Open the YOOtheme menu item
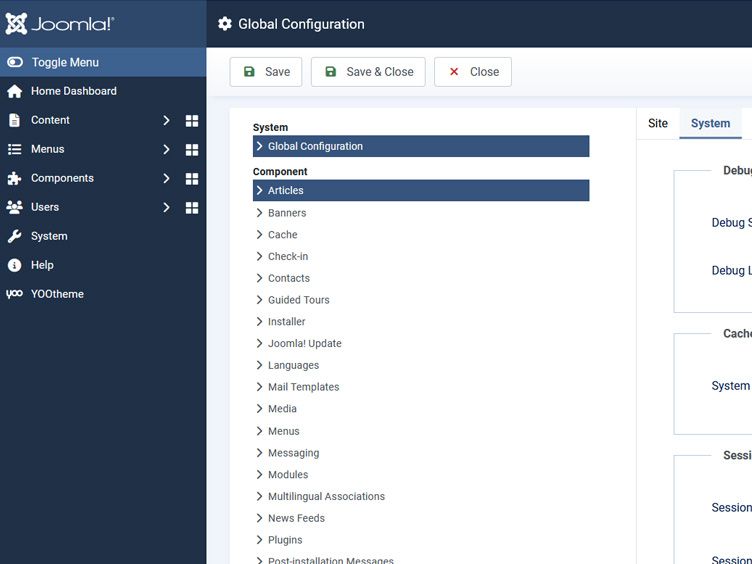This screenshot has width=752, height=564. click(x=57, y=294)
